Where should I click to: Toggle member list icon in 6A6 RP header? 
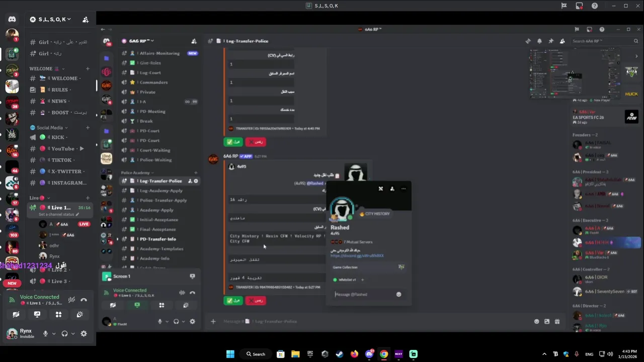(x=562, y=41)
